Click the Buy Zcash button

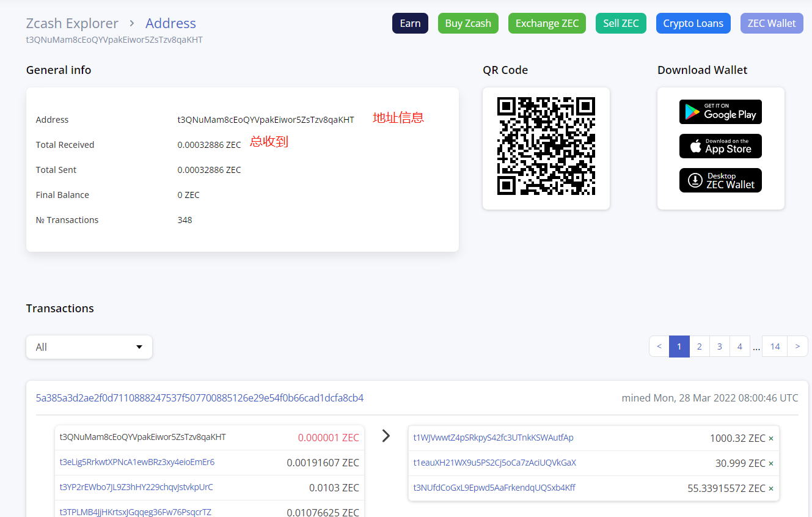(x=468, y=23)
